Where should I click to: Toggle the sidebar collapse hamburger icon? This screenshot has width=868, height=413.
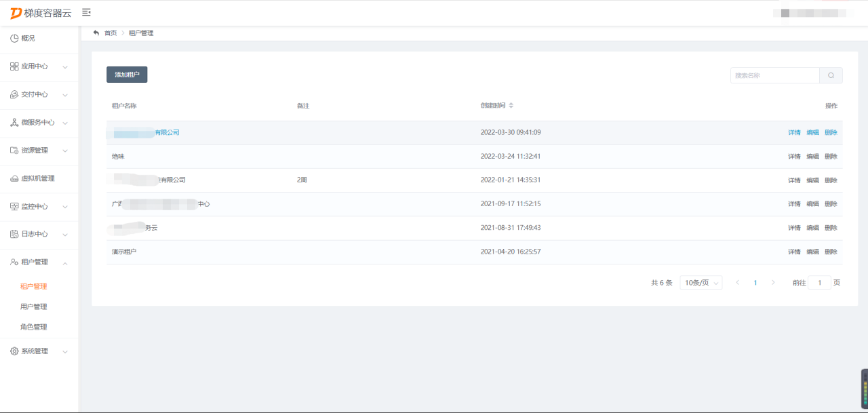[86, 12]
